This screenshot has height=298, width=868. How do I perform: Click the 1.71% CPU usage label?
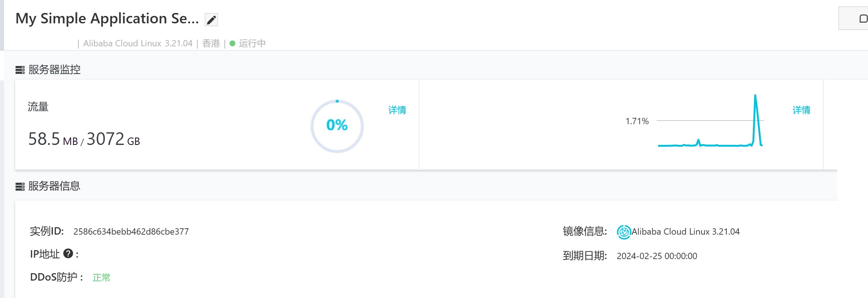point(637,121)
